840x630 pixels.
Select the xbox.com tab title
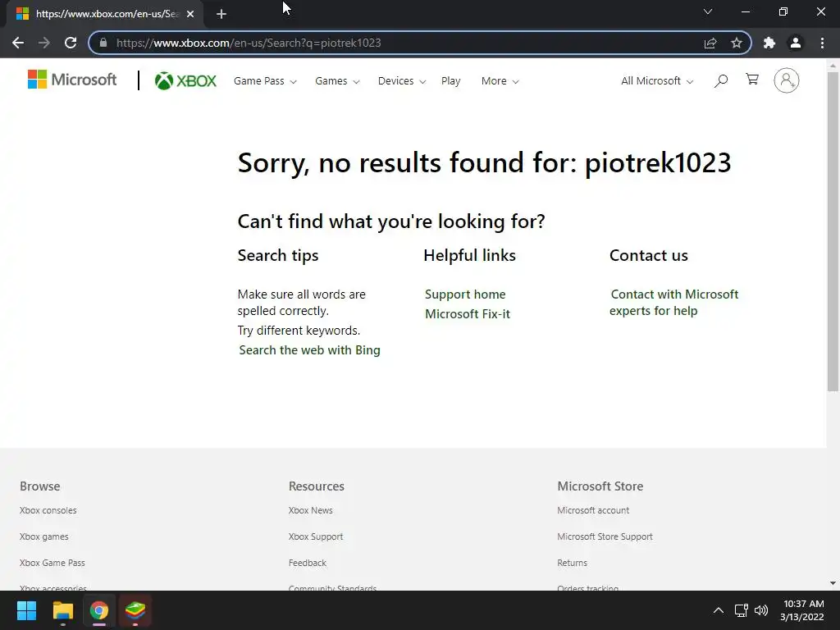107,14
